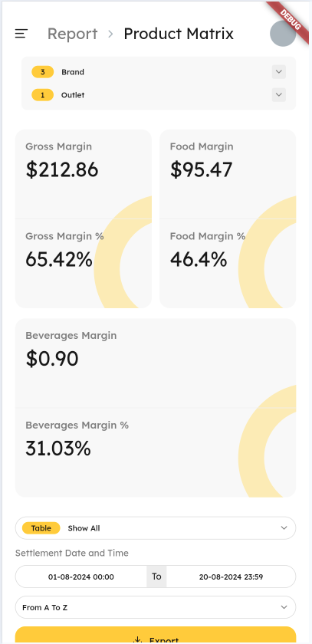Go back to Report breadcrumb
Viewport: 312px width, 644px height.
click(x=73, y=34)
